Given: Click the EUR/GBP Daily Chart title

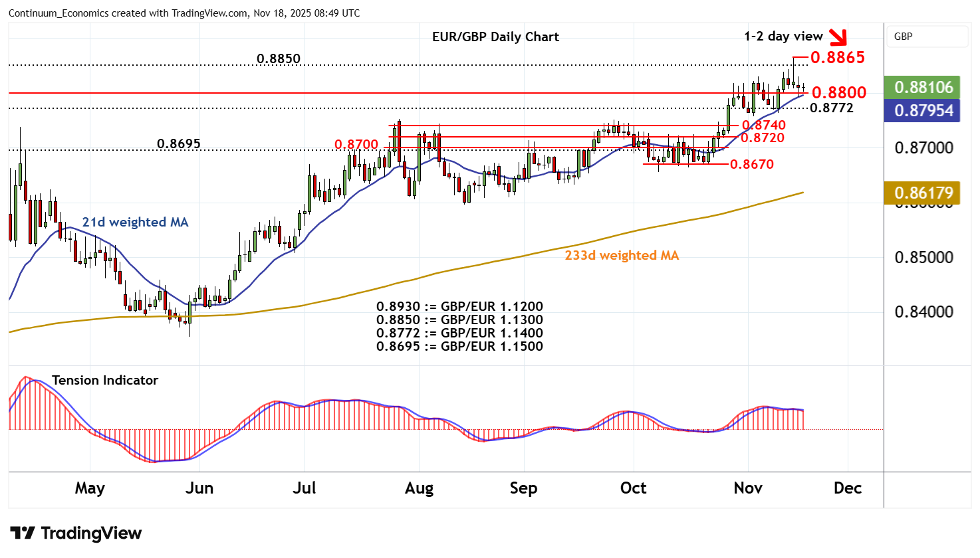Looking at the screenshot, I should (x=495, y=37).
